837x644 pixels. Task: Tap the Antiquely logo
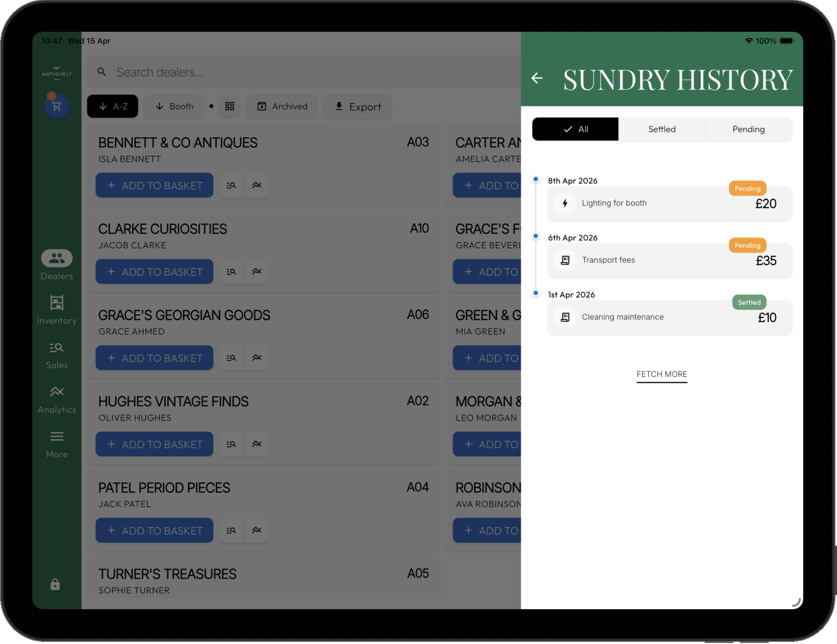coord(57,73)
